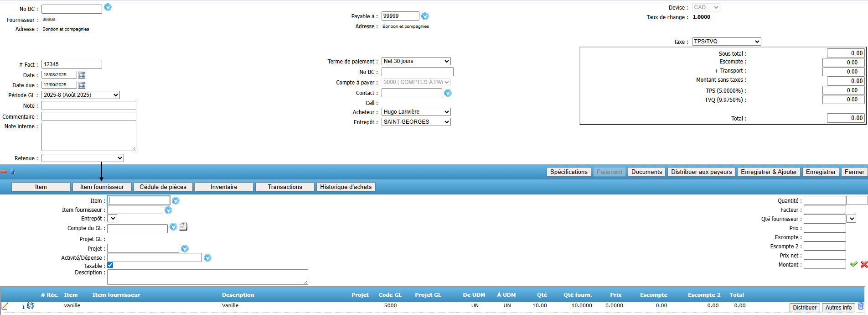Open lookup arrow beside the Activité/Dépense field
Screen dimensions: 868x315
pyautogui.click(x=207, y=258)
